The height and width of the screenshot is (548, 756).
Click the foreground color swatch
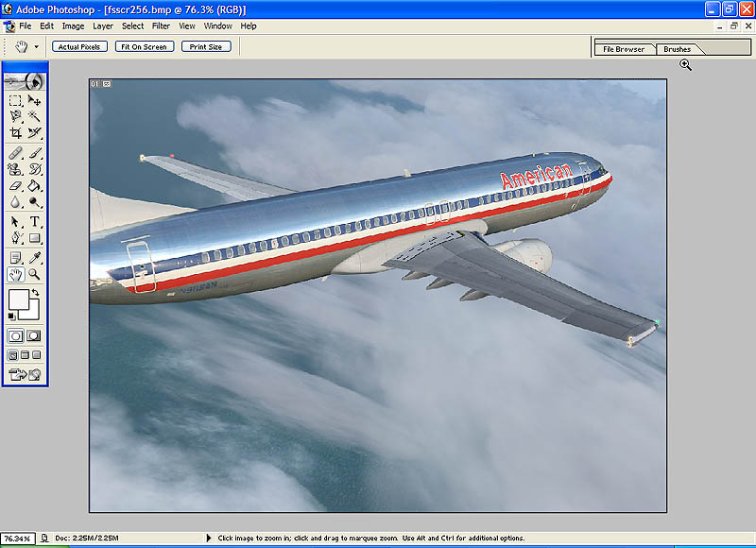[x=18, y=300]
